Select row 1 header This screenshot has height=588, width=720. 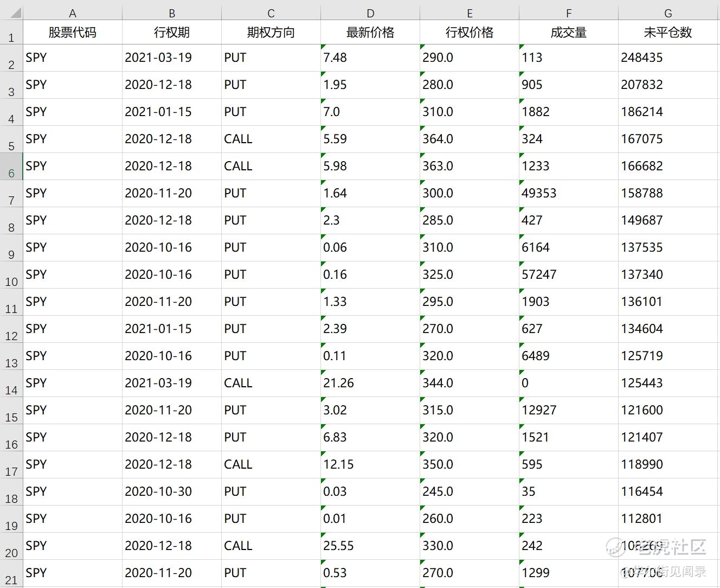click(11, 33)
